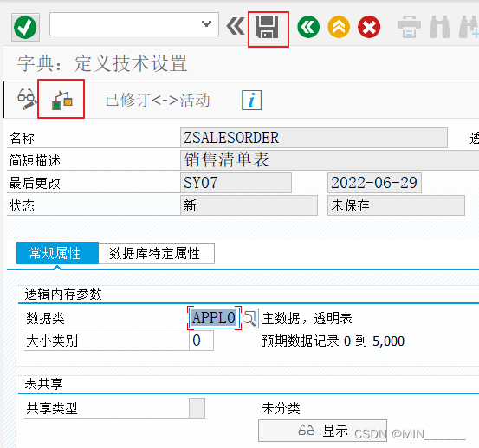Cancel with the red X icon

(x=369, y=27)
